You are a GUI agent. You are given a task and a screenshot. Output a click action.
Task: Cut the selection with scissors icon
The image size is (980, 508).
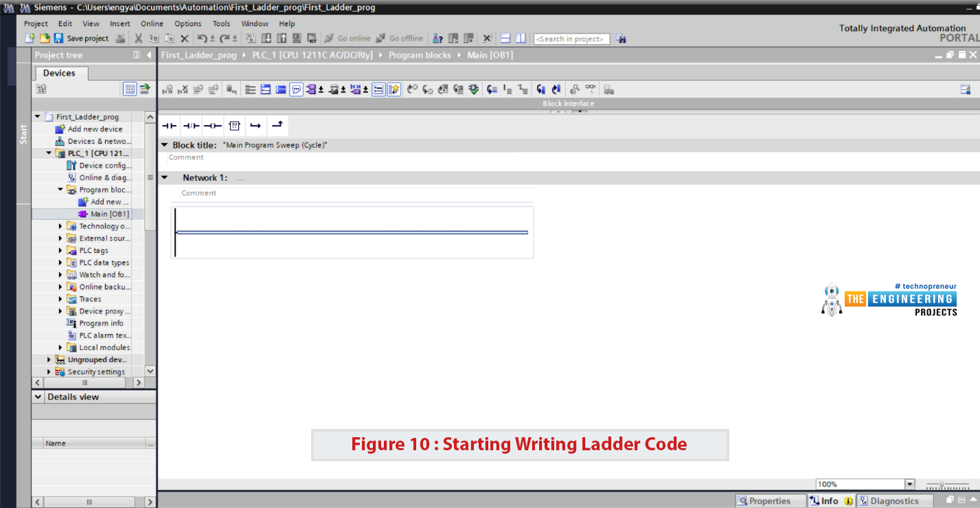point(139,38)
